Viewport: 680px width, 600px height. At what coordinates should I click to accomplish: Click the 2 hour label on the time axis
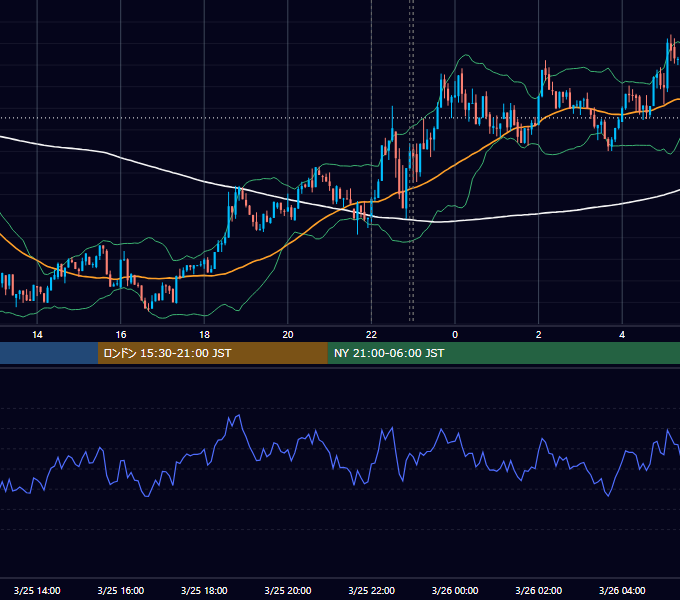(x=539, y=335)
